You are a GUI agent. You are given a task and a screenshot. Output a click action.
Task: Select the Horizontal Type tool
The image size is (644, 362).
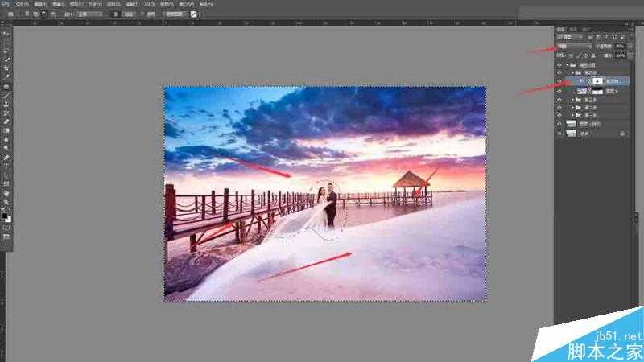click(6, 166)
